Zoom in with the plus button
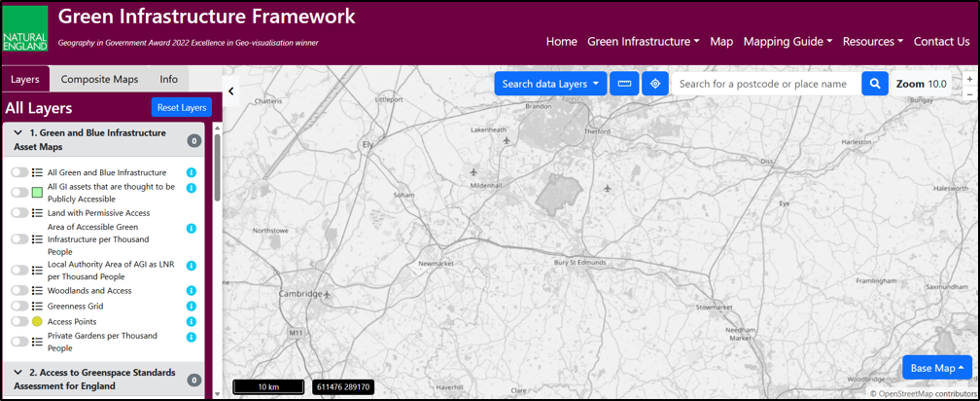This screenshot has height=401, width=980. pos(969,80)
